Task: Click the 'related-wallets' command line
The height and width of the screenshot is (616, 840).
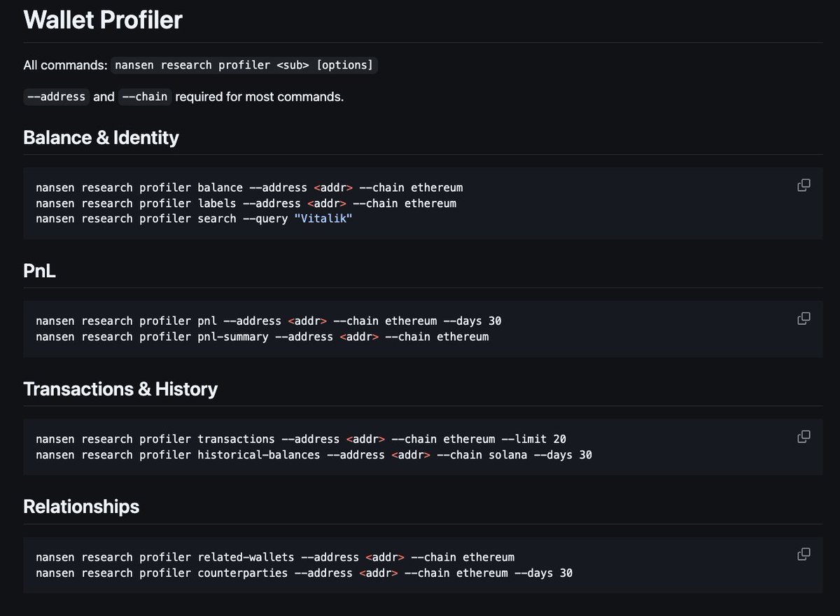Action: 275,557
